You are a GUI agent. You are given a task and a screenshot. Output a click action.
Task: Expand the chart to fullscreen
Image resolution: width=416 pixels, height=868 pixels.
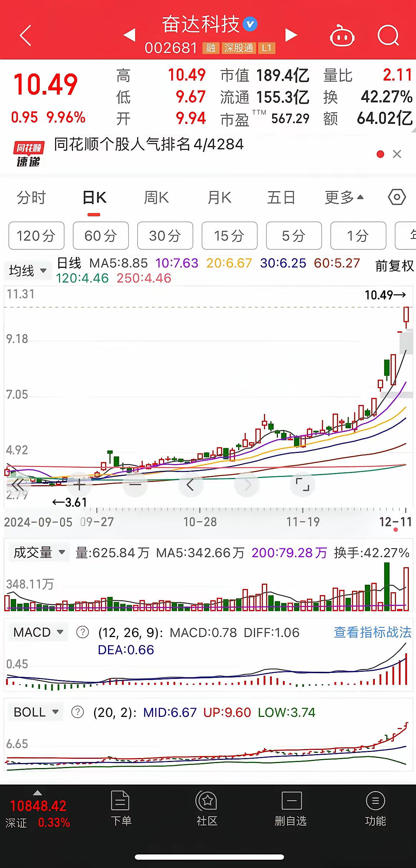303,484
